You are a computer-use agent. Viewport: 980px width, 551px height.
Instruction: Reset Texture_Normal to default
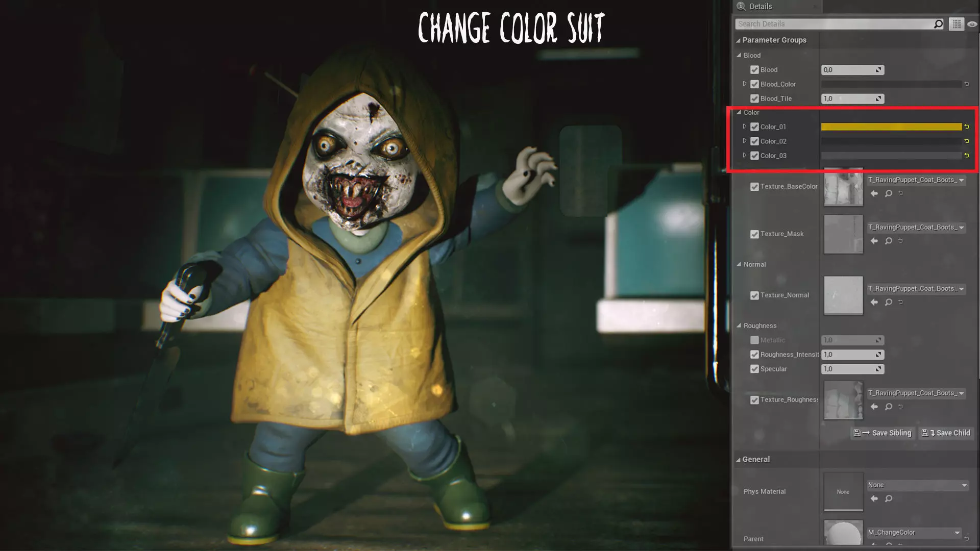[x=900, y=302]
